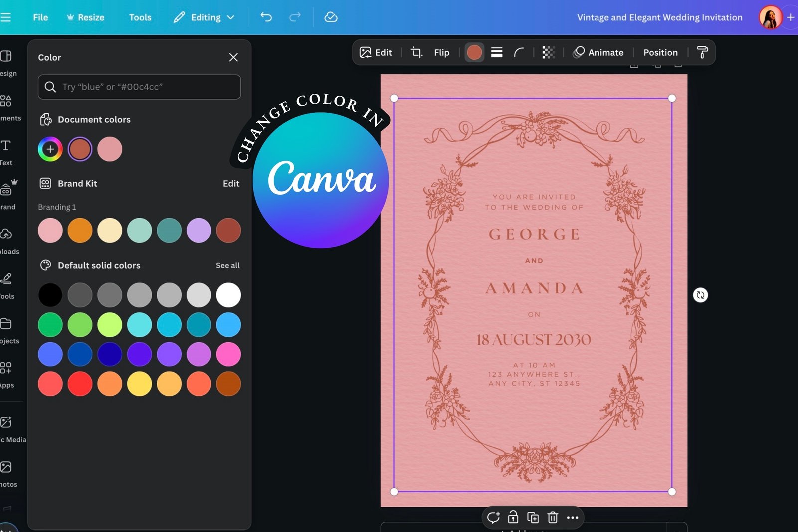Open the Editing mode dropdown
798x532 pixels.
(204, 17)
